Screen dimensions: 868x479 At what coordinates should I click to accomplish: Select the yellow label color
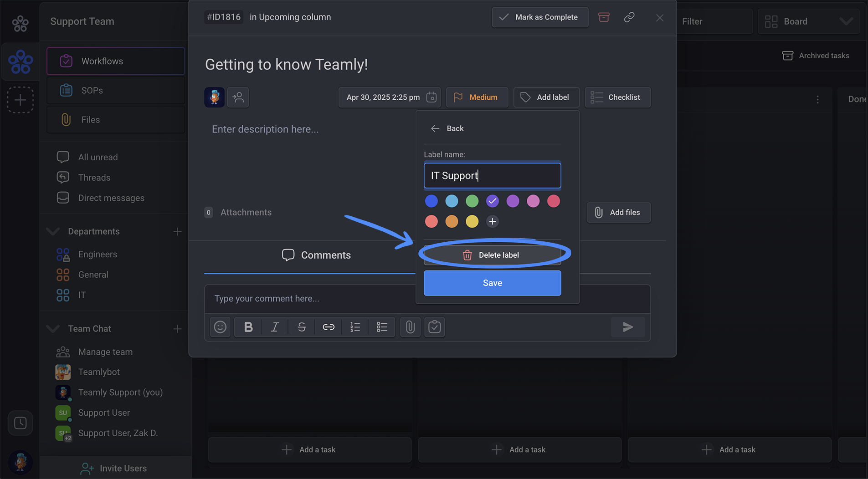click(472, 221)
